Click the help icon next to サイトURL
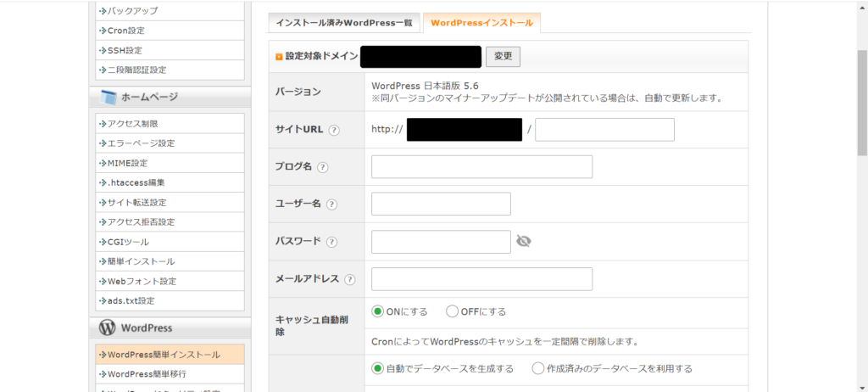Viewport: 868px width, 392px height. point(334,131)
